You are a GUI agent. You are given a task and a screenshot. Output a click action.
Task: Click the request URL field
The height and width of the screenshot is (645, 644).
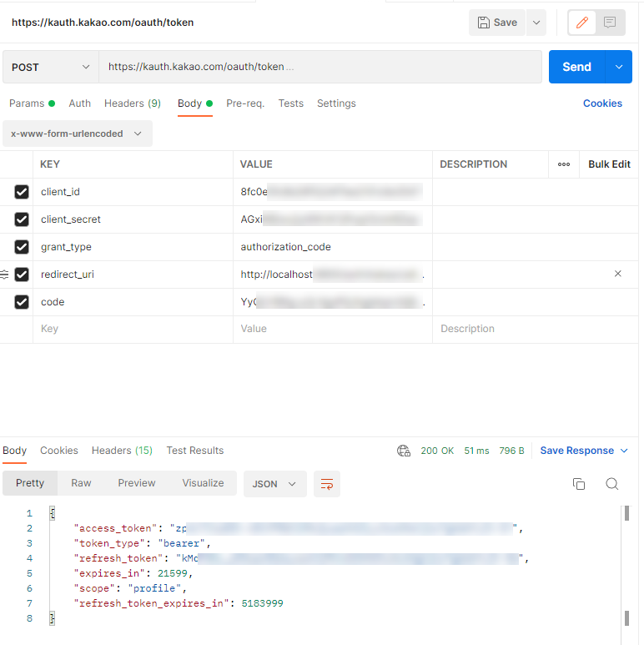[320, 67]
